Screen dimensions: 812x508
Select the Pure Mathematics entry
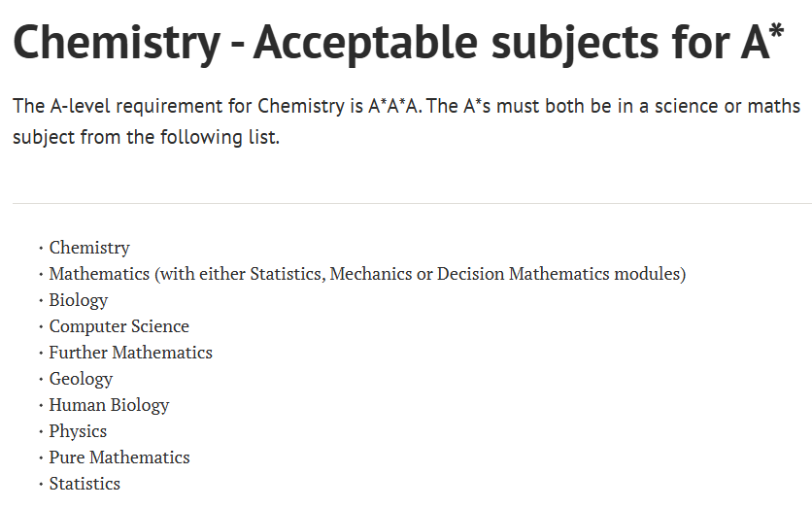tap(119, 457)
